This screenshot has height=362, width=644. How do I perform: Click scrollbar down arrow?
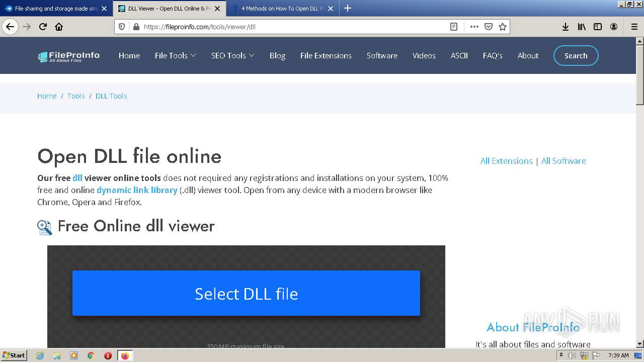[x=639, y=344]
